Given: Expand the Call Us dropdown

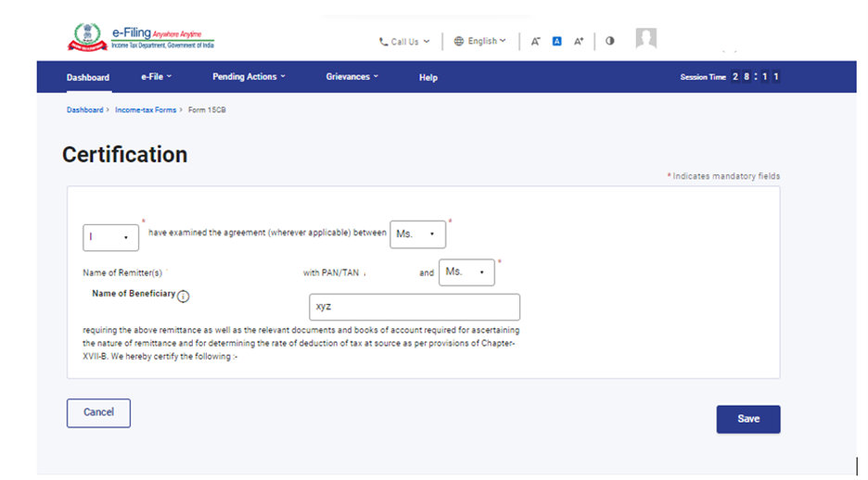Looking at the screenshot, I should 405,42.
